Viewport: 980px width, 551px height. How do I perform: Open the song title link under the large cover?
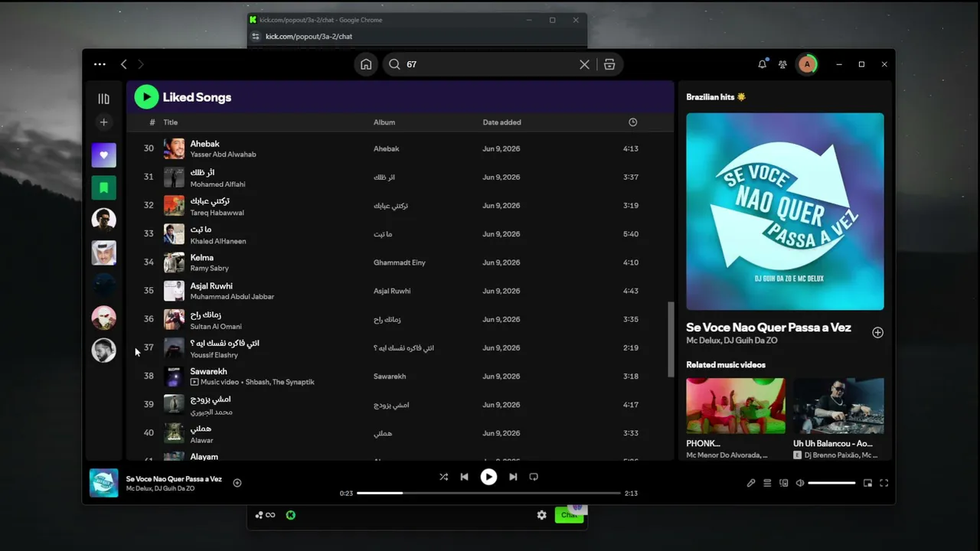(769, 328)
